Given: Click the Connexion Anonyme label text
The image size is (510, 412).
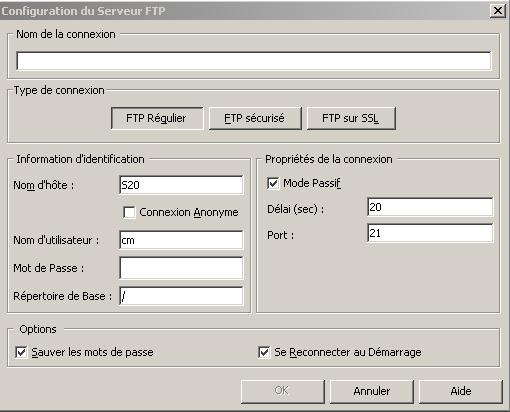Looking at the screenshot, I should [189, 212].
